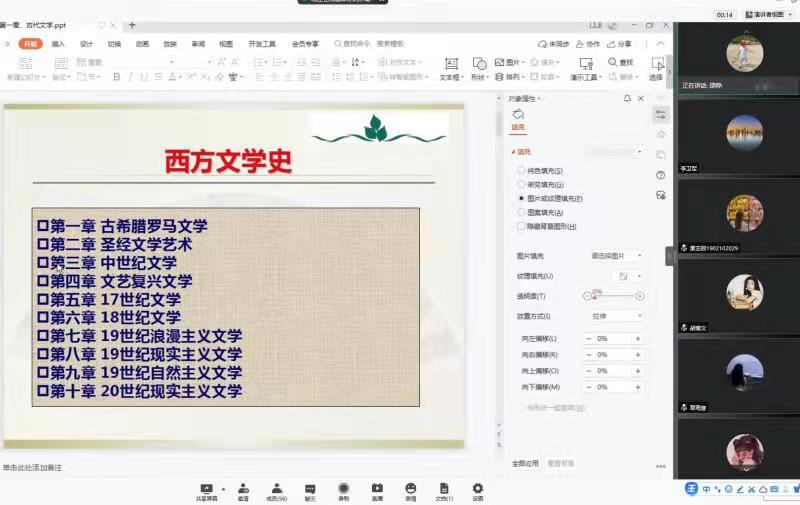The image size is (800, 505).
Task: Start recording with the 录制 icon
Action: (x=343, y=489)
